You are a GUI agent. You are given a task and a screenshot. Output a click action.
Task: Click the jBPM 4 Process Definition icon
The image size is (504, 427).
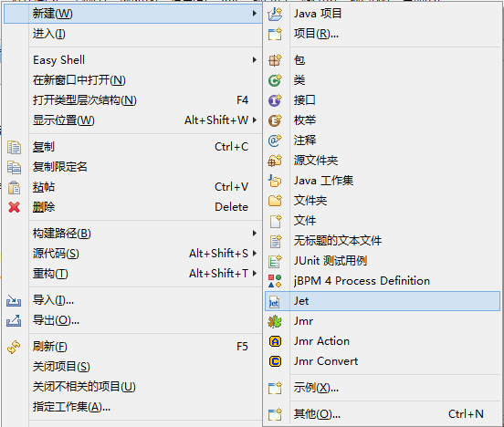click(275, 281)
